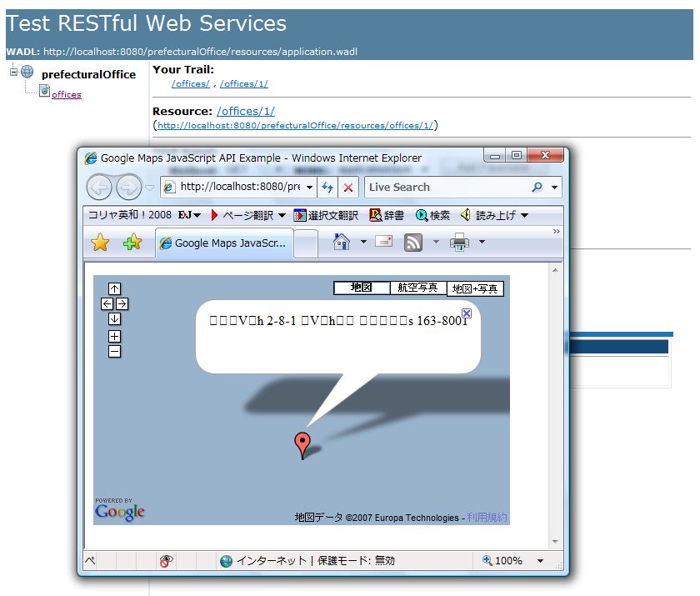The image size is (700, 596).
Task: Collapse the prefecturalOffice tree node
Action: (14, 72)
